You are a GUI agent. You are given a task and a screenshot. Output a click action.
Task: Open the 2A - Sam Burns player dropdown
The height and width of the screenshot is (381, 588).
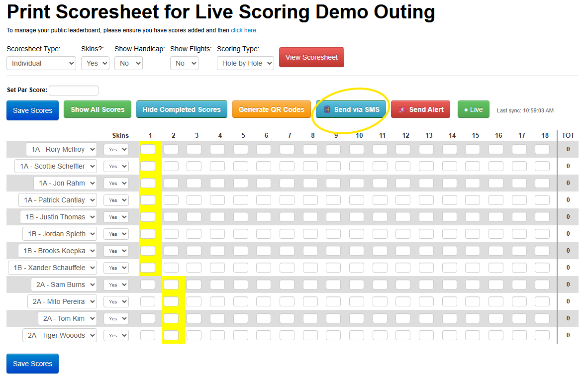click(x=64, y=284)
